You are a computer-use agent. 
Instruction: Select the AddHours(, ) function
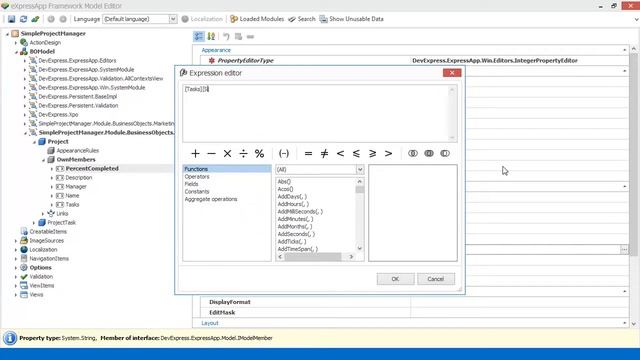(x=293, y=204)
